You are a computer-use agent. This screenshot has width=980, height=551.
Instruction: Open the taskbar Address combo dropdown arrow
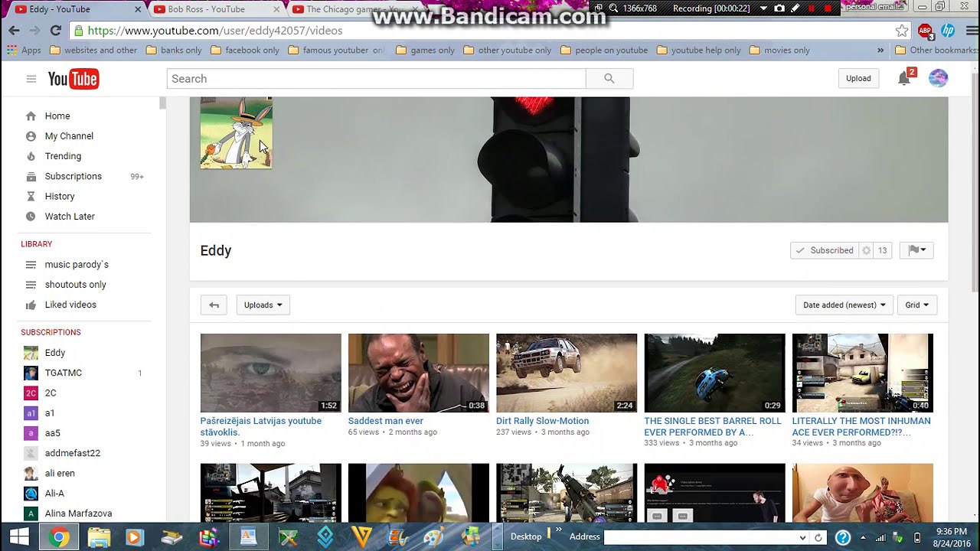click(x=802, y=537)
